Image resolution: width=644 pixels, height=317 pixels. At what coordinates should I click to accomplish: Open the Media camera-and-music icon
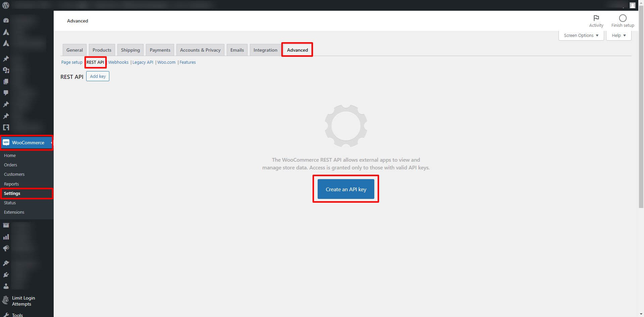click(6, 70)
